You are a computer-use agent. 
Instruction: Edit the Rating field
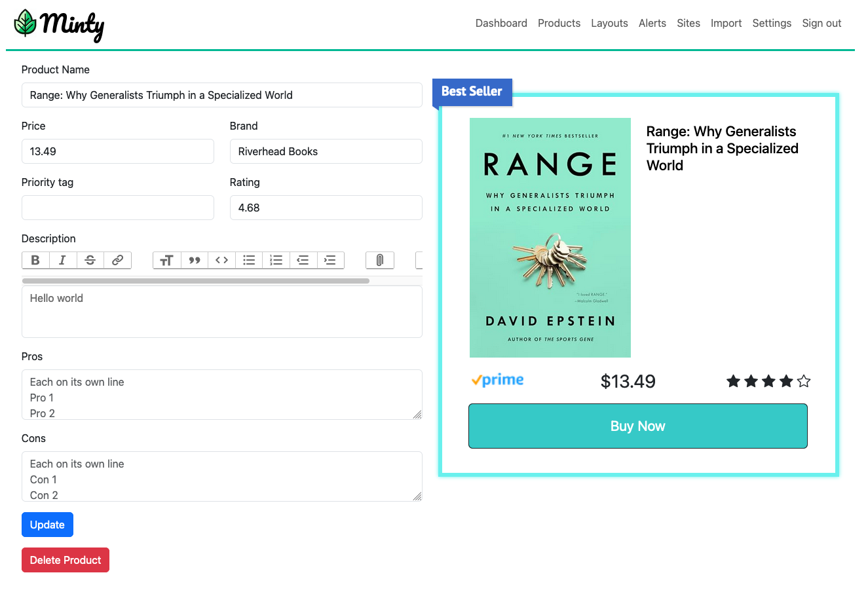click(x=326, y=208)
